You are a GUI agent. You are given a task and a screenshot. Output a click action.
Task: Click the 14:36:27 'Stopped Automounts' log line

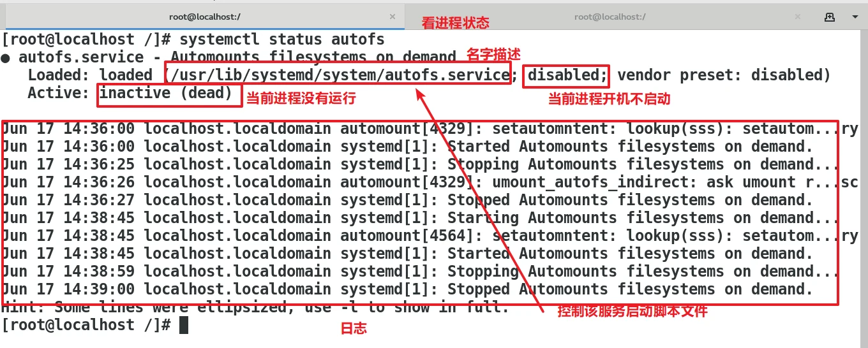click(407, 200)
